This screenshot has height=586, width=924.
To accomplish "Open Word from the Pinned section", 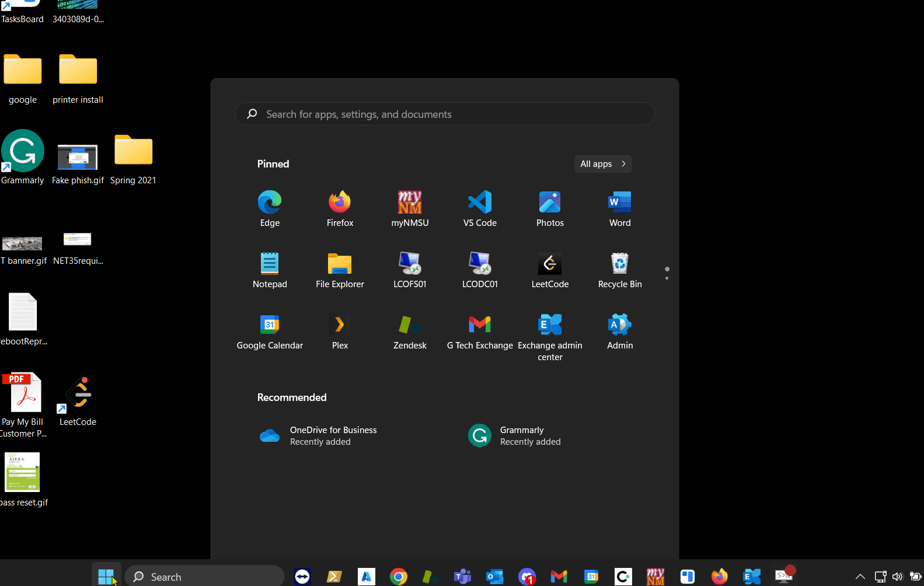I will [620, 208].
